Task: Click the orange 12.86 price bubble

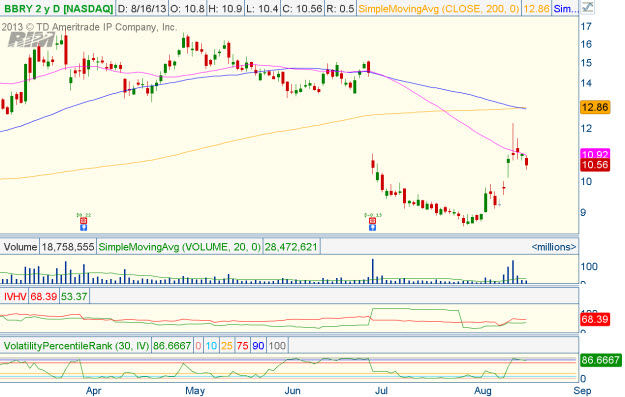Action: tap(595, 107)
